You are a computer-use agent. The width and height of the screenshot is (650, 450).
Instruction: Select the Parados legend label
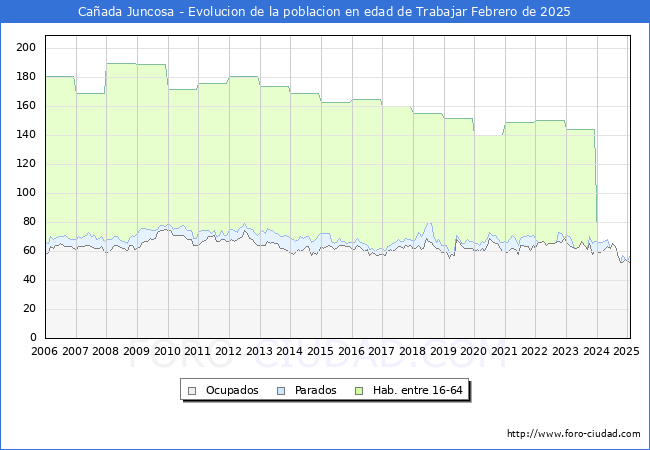pyautogui.click(x=315, y=390)
